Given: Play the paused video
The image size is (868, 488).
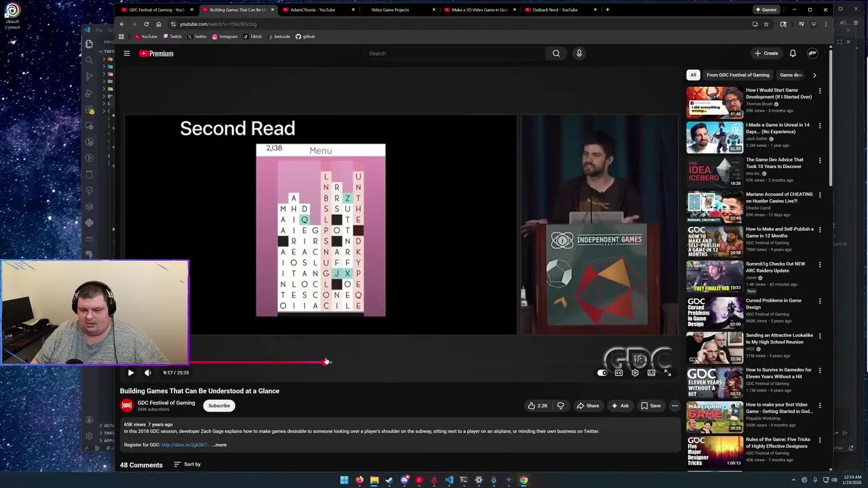Looking at the screenshot, I should click(x=131, y=372).
